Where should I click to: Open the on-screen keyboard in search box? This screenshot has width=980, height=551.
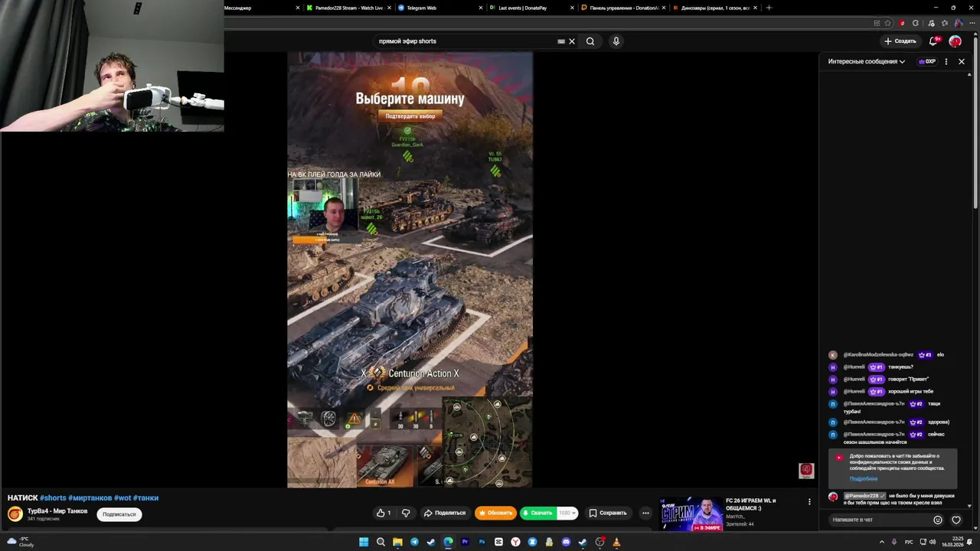(x=561, y=41)
